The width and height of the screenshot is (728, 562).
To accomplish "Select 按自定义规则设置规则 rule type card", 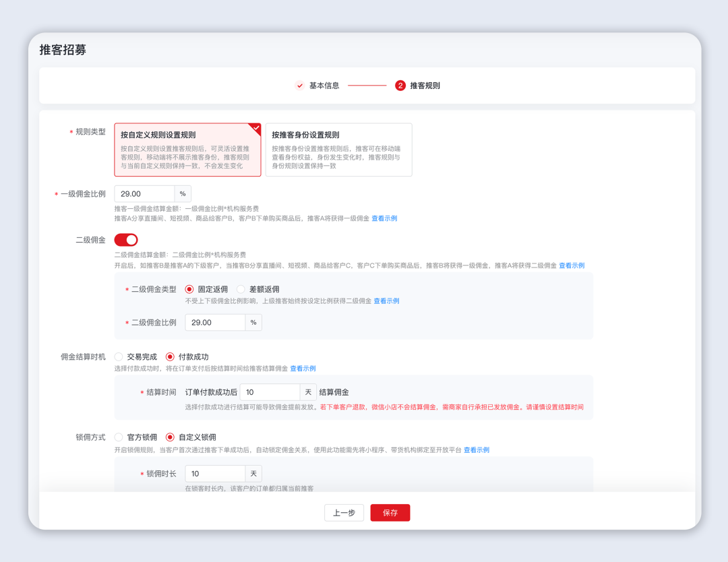I will point(187,150).
